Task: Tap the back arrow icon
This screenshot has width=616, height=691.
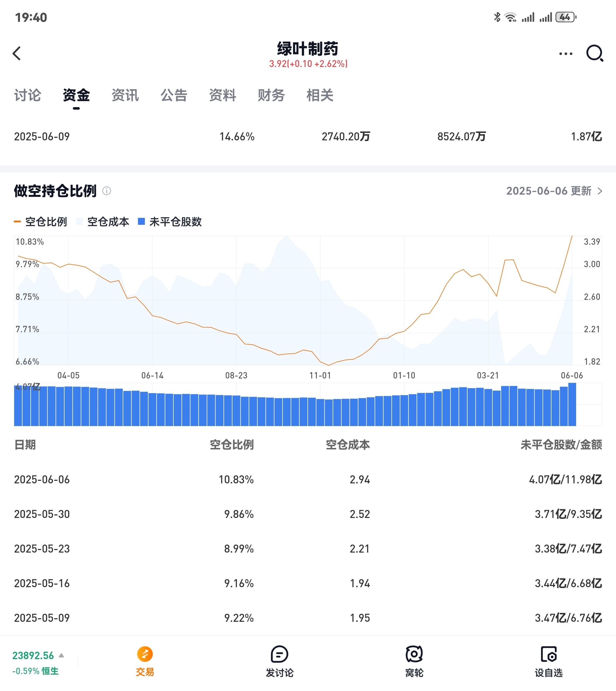Action: tap(17, 53)
